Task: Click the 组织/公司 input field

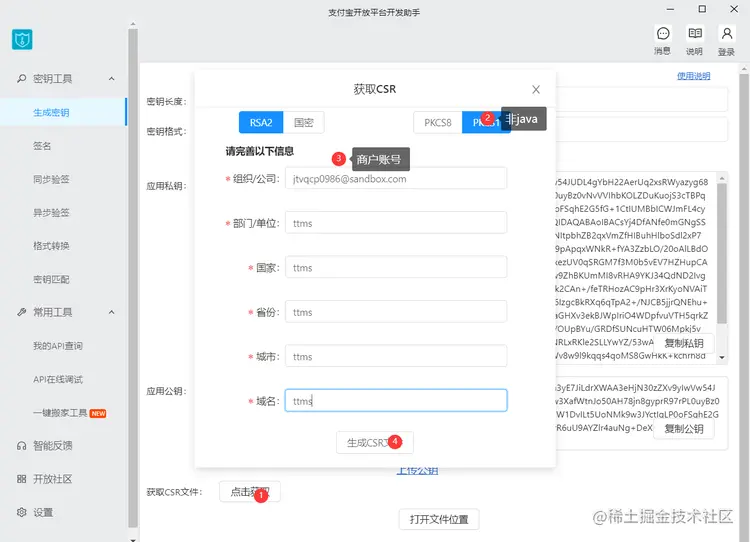Action: click(396, 178)
